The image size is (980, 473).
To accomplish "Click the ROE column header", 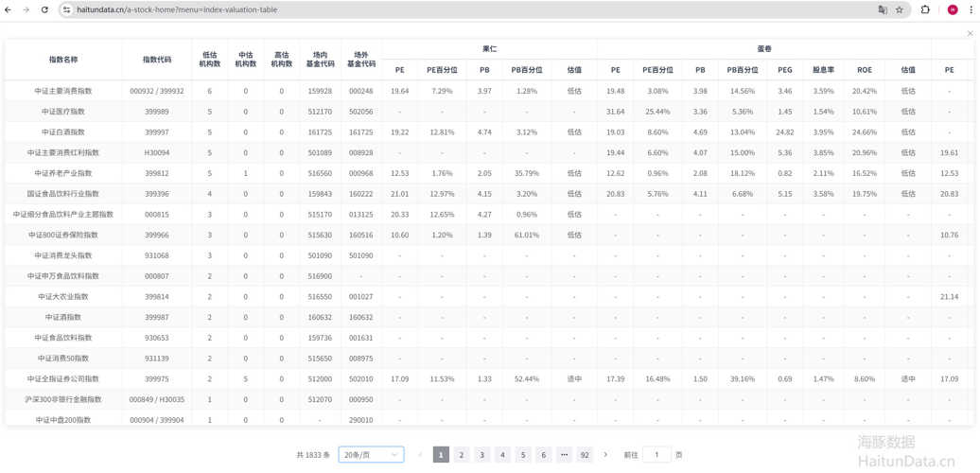I will (x=865, y=70).
